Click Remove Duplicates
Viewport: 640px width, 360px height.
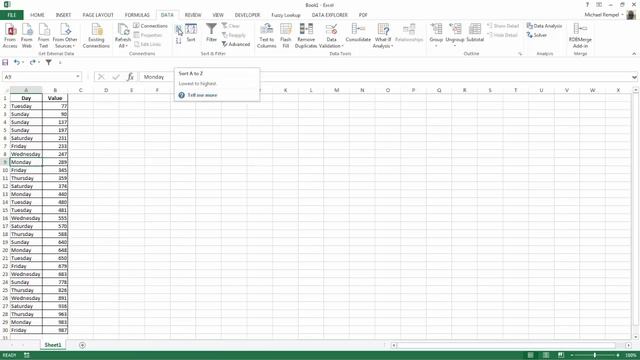coord(306,36)
